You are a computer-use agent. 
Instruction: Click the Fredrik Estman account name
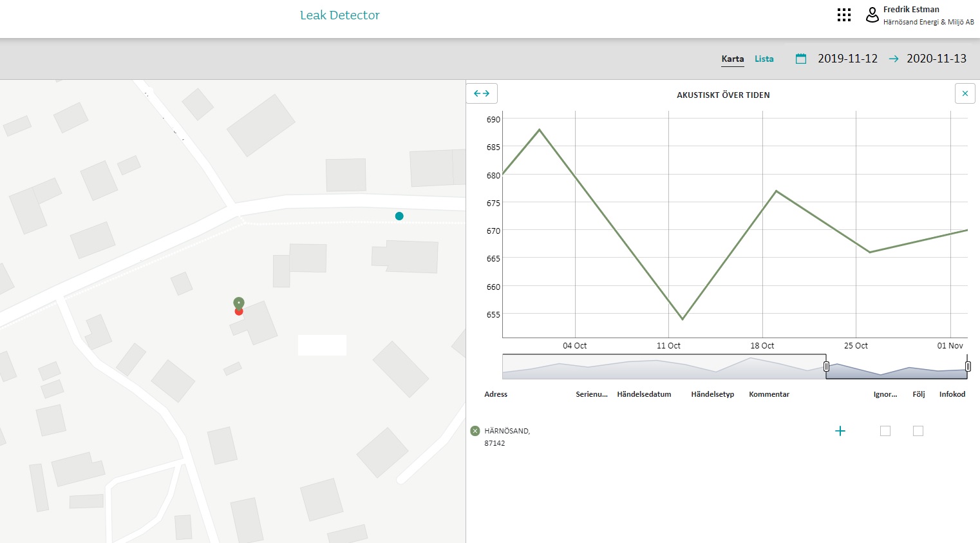(910, 10)
